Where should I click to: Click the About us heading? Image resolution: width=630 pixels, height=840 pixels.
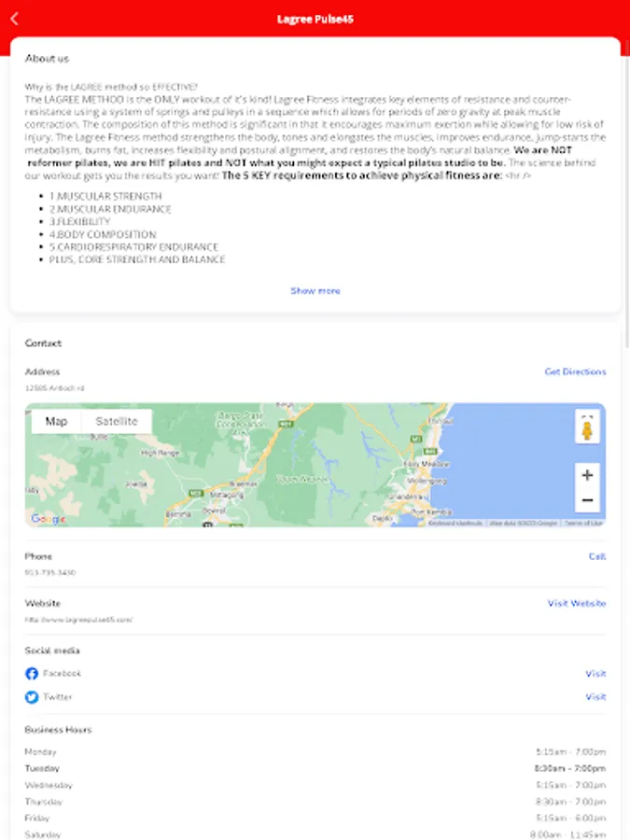48,59
